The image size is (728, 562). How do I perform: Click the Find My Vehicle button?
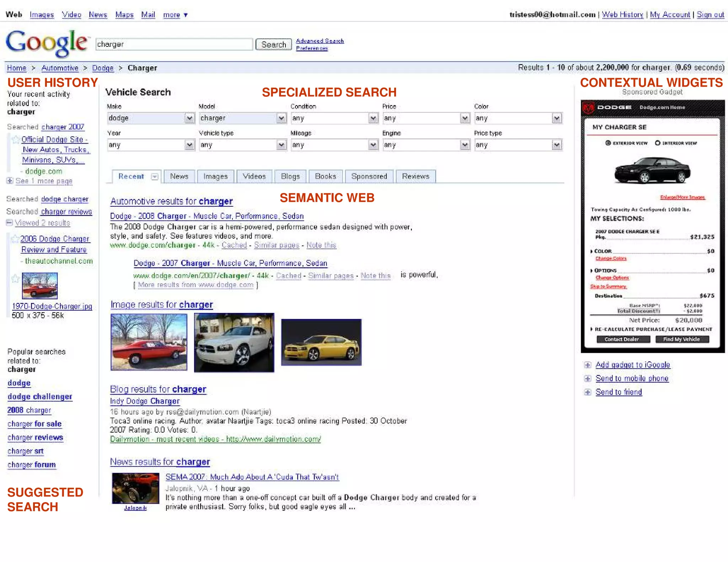tap(682, 339)
